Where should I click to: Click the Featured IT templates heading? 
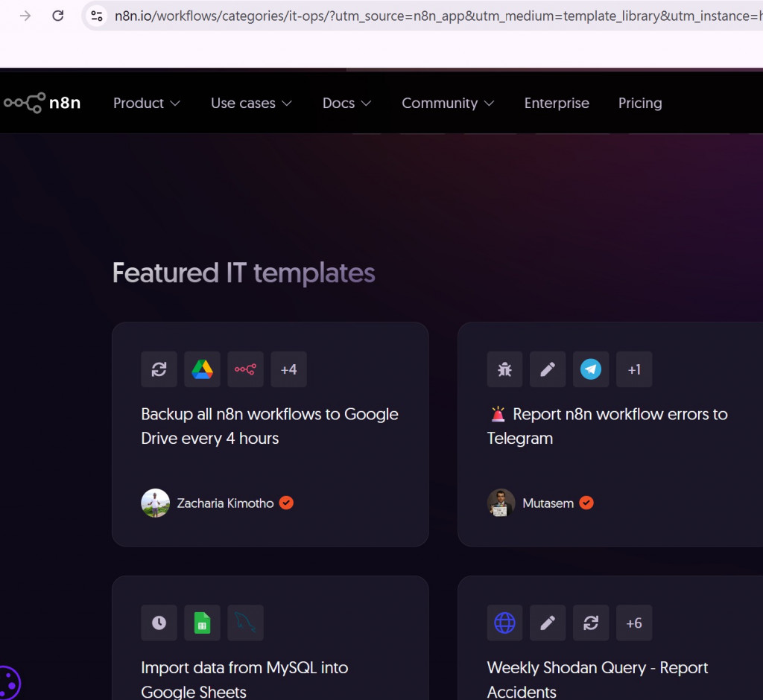click(x=244, y=273)
